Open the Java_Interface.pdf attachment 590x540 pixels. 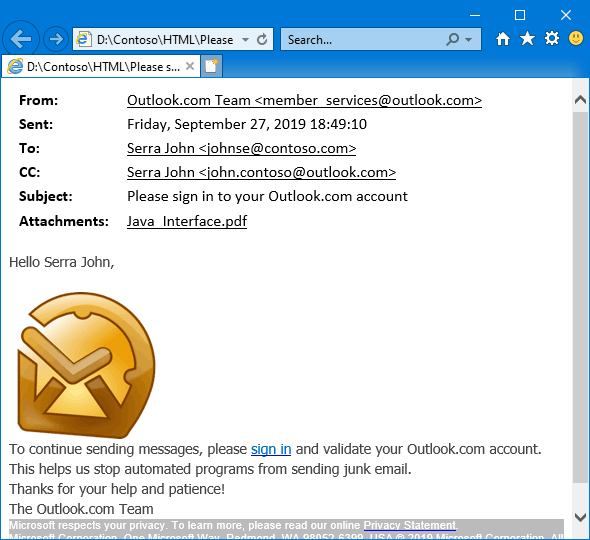pos(187,221)
